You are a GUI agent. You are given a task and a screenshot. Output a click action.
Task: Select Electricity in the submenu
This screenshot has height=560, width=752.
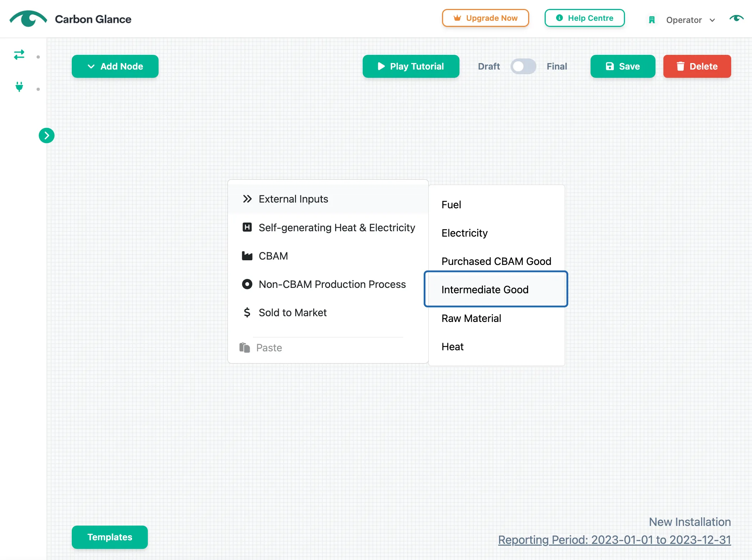click(497, 233)
